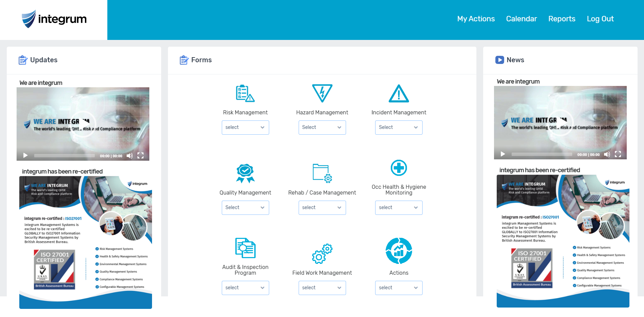
Task: Open the Quality Management ribbon badge icon
Action: (x=245, y=174)
